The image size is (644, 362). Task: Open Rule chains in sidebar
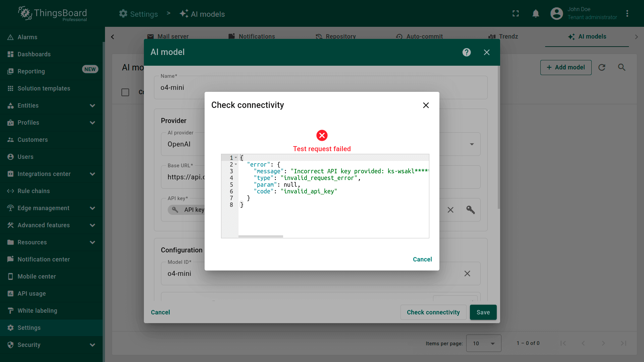[x=34, y=191]
